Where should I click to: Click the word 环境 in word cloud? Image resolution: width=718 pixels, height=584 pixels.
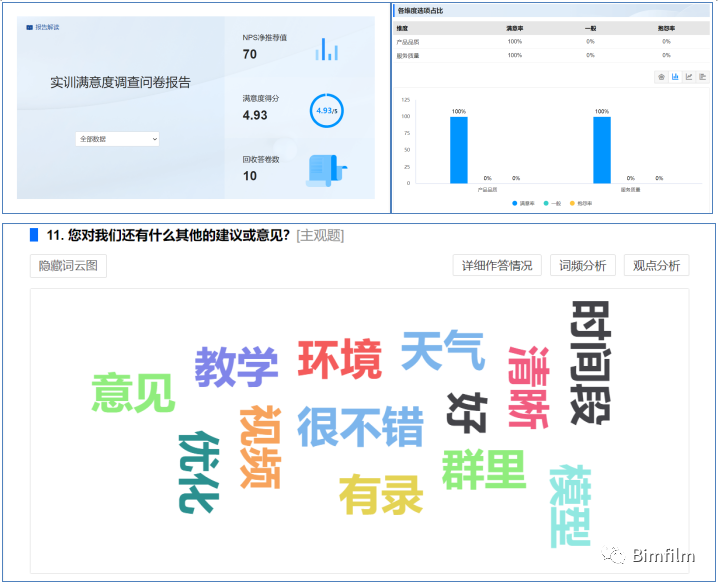[x=340, y=360]
